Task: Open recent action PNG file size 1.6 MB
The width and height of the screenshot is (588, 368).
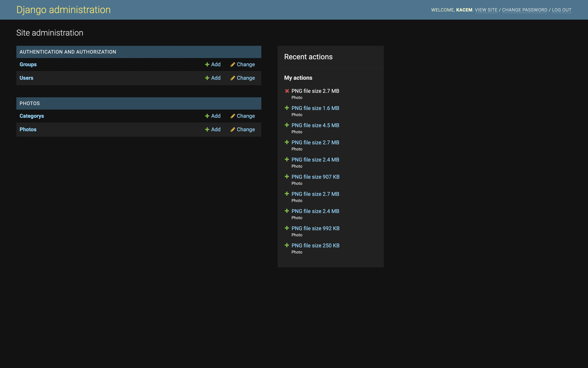Action: coord(315,108)
